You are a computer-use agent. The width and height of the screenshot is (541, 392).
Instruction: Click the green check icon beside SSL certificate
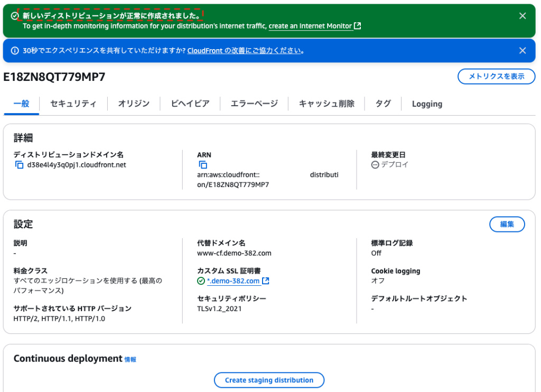click(201, 281)
